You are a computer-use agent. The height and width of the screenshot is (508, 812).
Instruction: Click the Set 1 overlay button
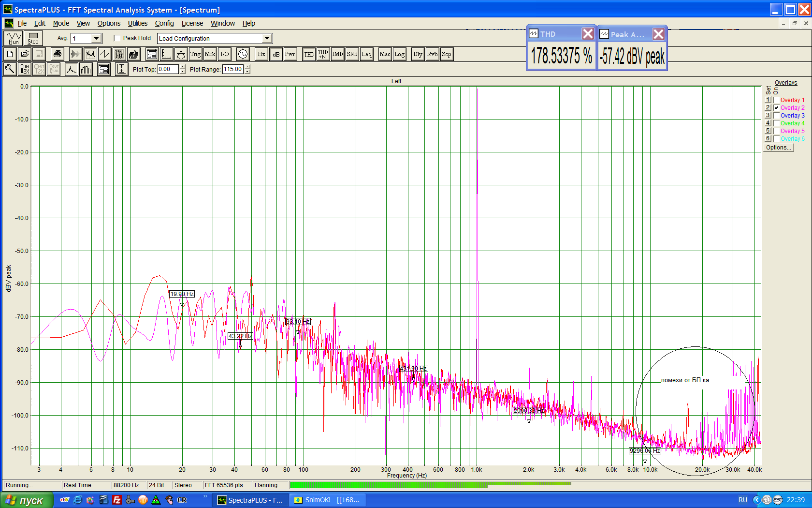pos(768,100)
